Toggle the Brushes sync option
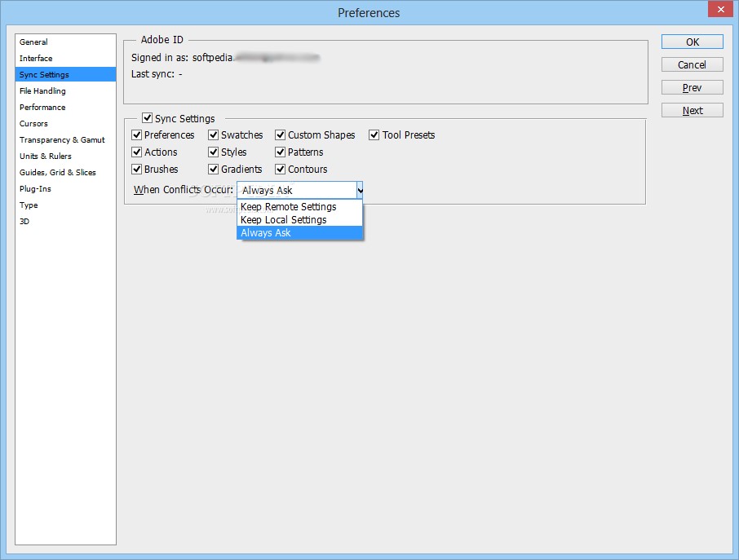 [x=136, y=169]
